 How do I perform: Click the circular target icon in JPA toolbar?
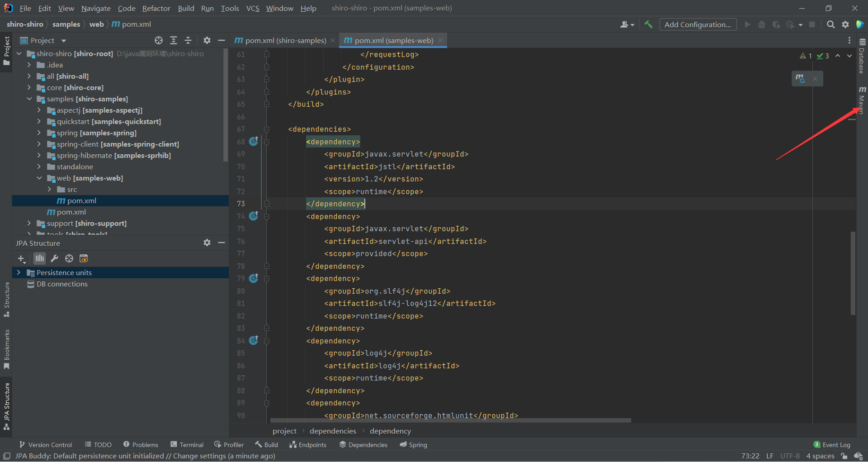[69, 258]
